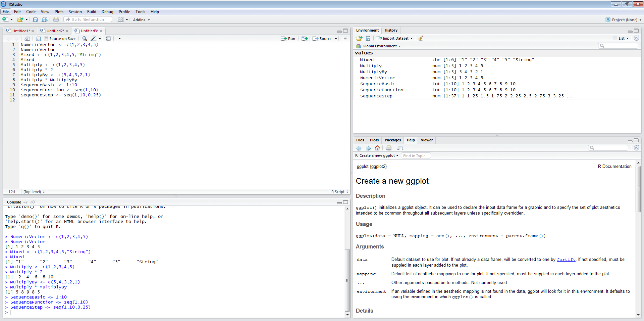644x321 pixels.
Task: Refresh the help topic
Action: (x=636, y=148)
